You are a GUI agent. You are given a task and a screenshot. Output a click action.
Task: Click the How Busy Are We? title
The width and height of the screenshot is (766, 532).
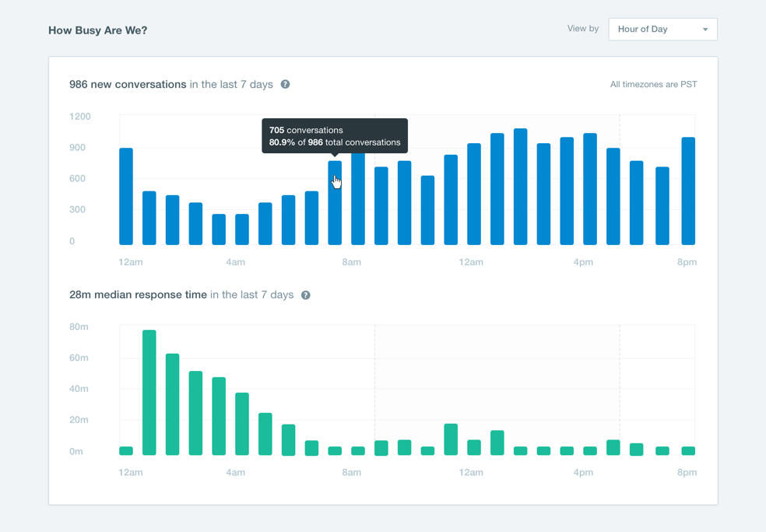pyautogui.click(x=97, y=30)
